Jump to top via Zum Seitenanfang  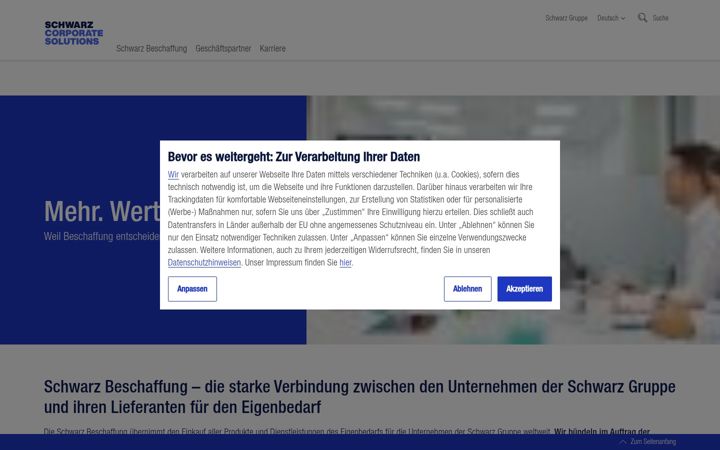click(x=648, y=442)
